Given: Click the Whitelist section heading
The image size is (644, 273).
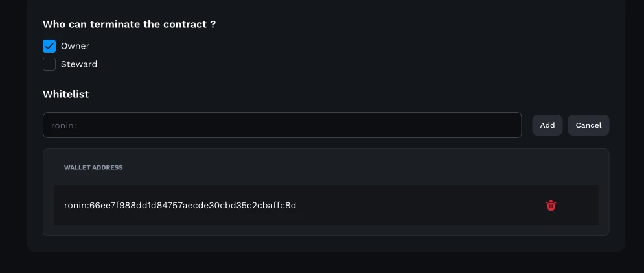Looking at the screenshot, I should [65, 94].
